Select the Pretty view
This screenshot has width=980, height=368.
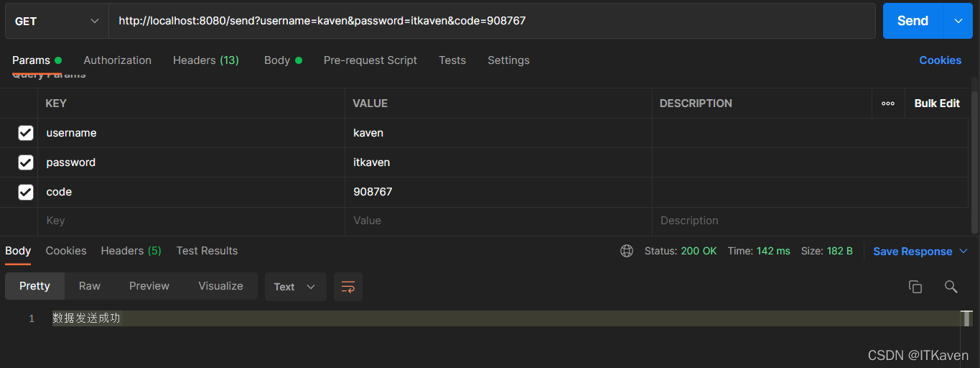tap(34, 286)
